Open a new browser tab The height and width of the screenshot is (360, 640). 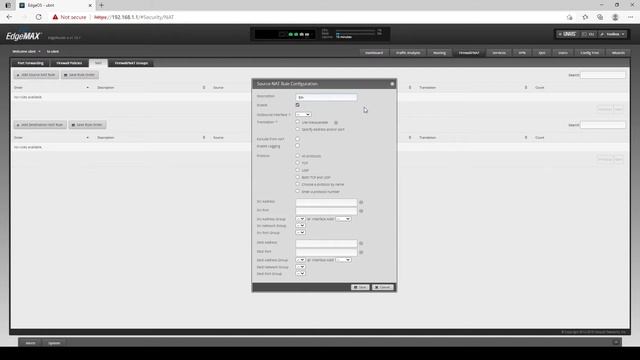tap(101, 5)
